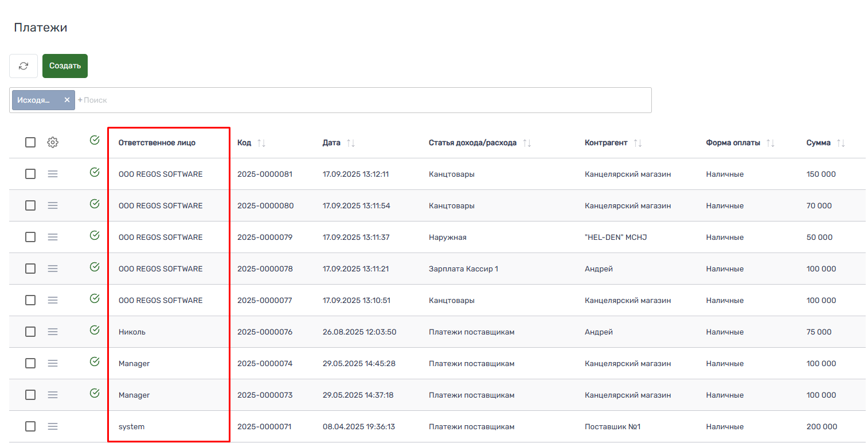The width and height of the screenshot is (868, 443).
Task: Sort by Контрагент column header
Action: click(x=638, y=143)
